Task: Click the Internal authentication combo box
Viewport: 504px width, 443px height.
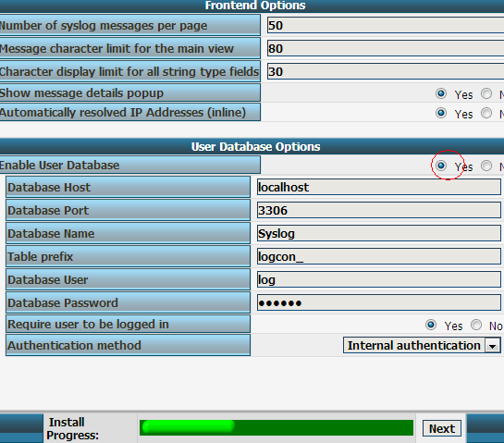Action: pyautogui.click(x=422, y=345)
